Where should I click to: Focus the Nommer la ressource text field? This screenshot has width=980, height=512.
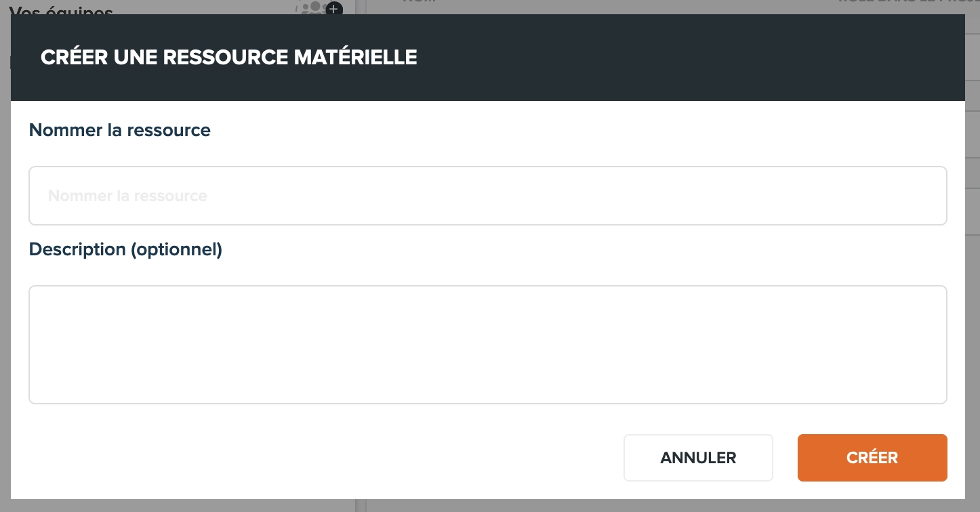[488, 196]
